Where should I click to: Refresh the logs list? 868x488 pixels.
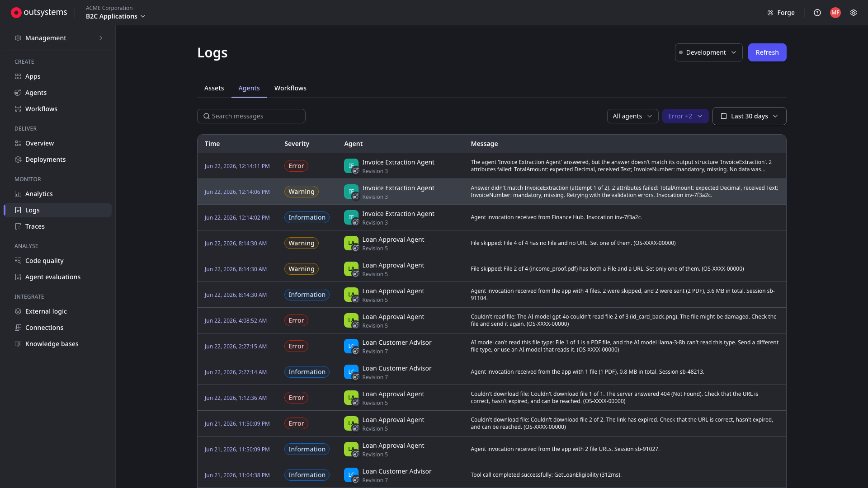tap(767, 52)
